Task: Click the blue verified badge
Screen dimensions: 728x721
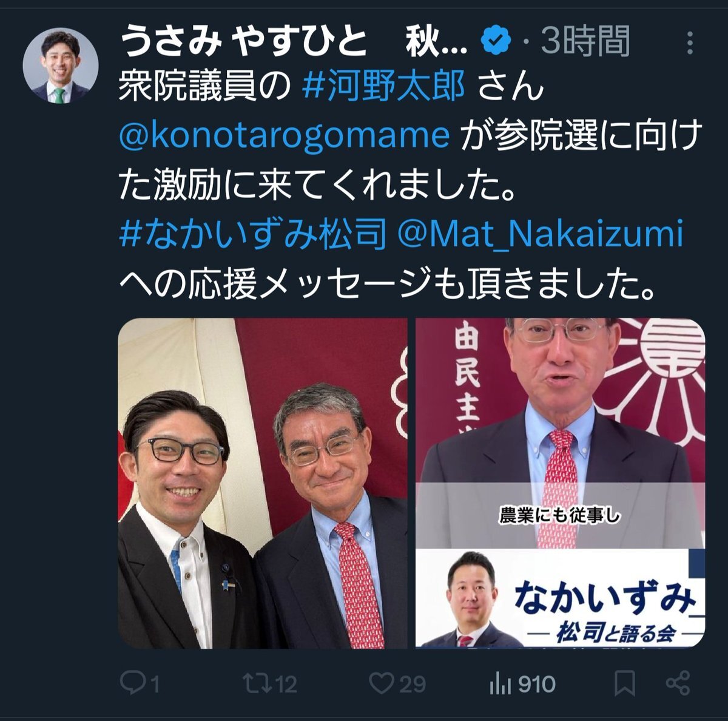Action: [x=496, y=41]
